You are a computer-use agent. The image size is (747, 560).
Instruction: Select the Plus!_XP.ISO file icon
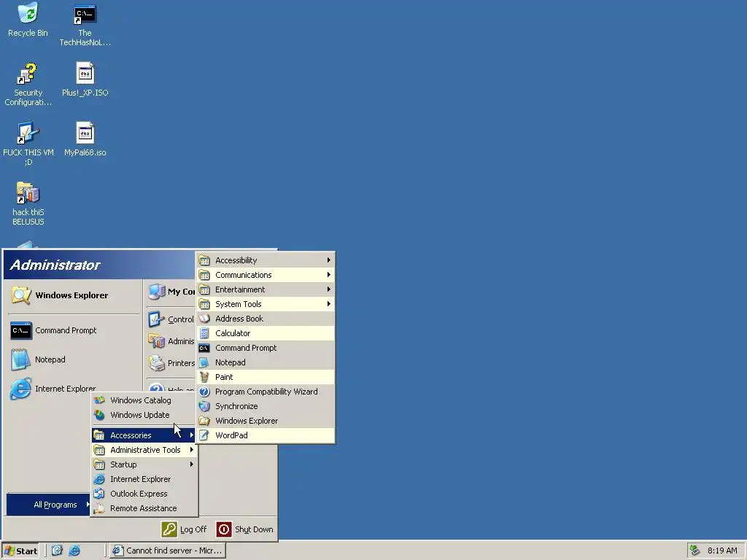85,79
